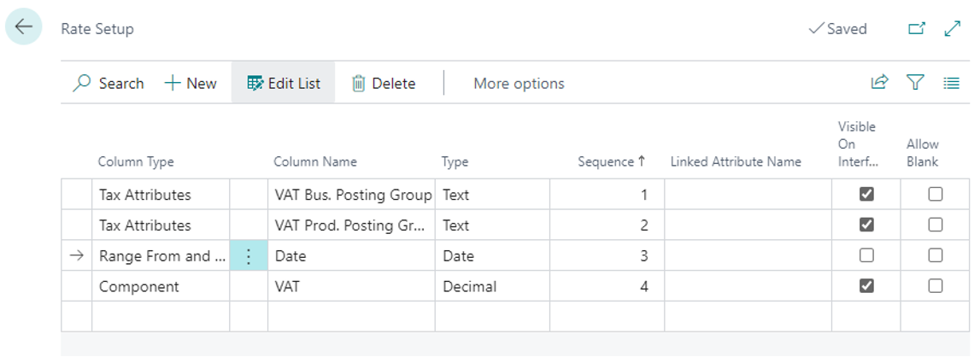
Task: Click empty Linked Attribute Name cell for VAT
Action: pos(748,286)
